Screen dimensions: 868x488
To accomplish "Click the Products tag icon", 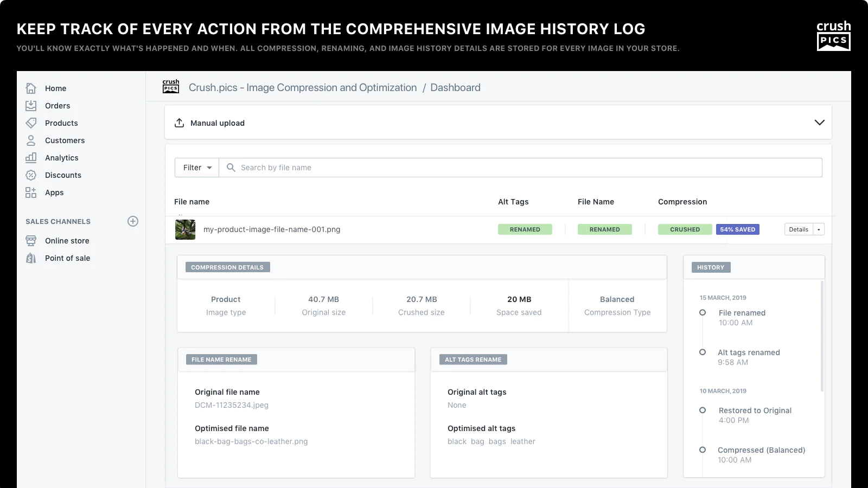I will pos(31,123).
